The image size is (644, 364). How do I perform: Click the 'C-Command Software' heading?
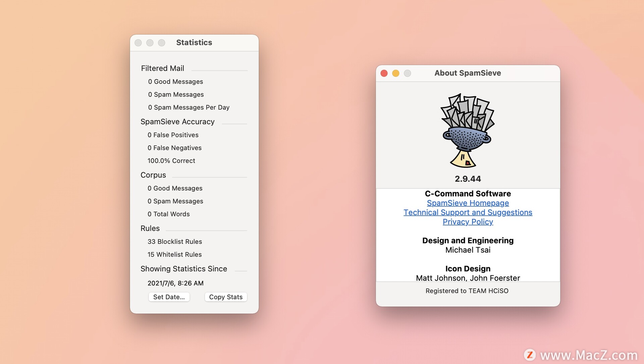(468, 194)
